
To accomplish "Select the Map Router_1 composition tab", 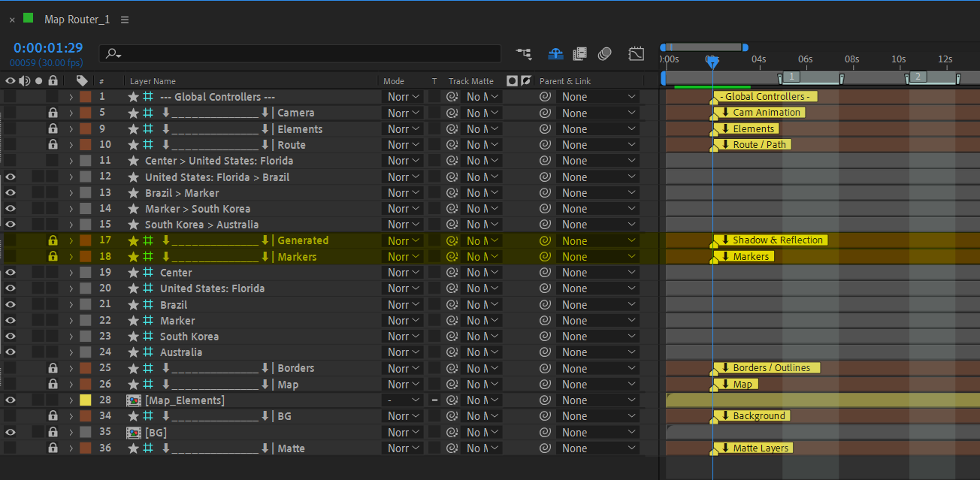I will [77, 20].
